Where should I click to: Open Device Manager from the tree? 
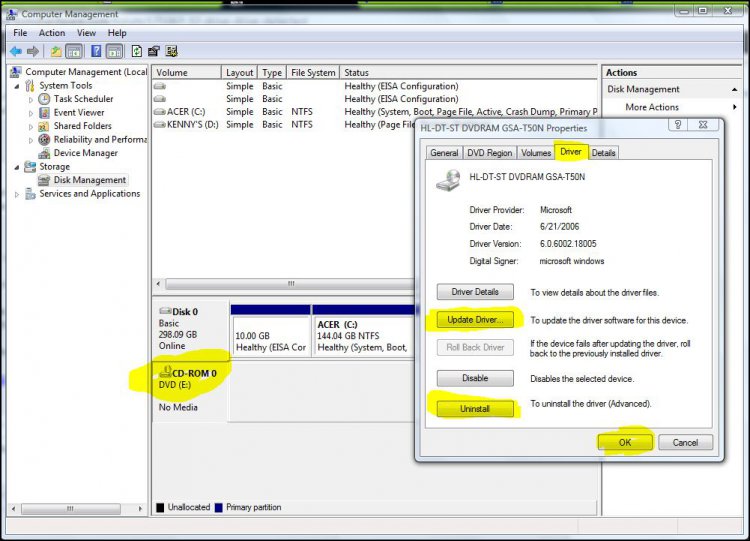coord(85,153)
